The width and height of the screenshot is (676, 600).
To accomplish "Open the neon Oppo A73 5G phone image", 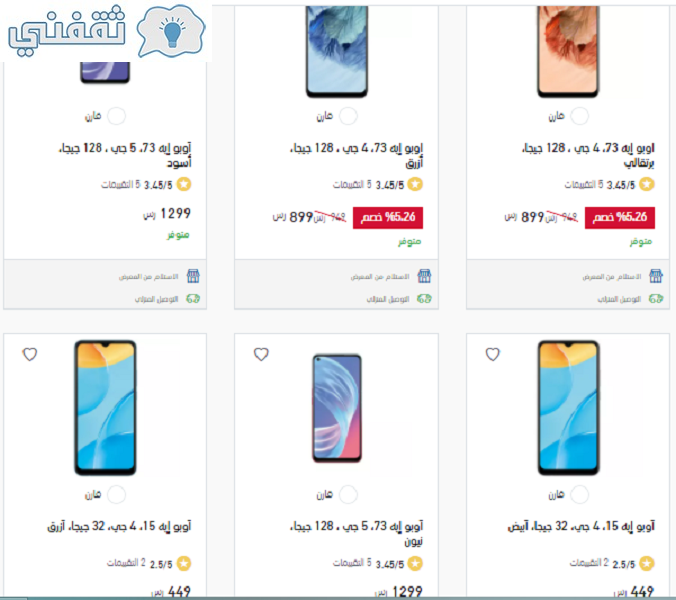I will coord(337,408).
